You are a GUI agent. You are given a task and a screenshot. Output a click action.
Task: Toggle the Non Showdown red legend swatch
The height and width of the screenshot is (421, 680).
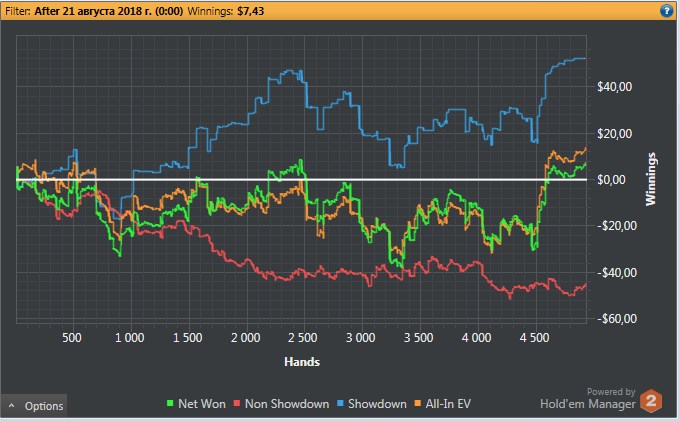pos(237,404)
